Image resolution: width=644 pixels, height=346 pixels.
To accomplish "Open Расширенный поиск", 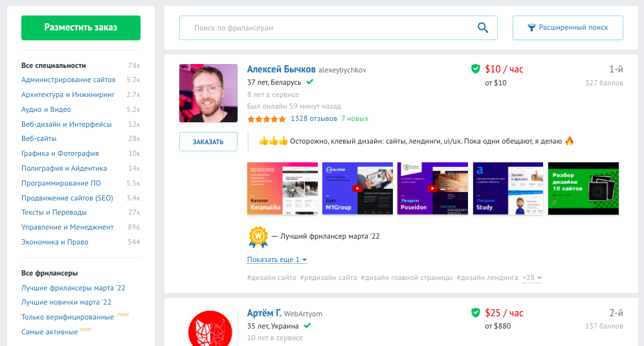I will click(568, 28).
